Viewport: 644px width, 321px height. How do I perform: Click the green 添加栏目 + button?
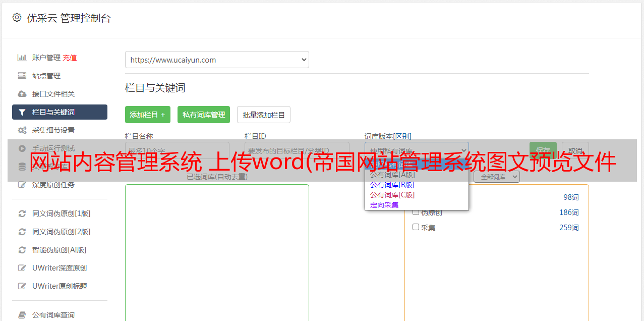coord(148,115)
